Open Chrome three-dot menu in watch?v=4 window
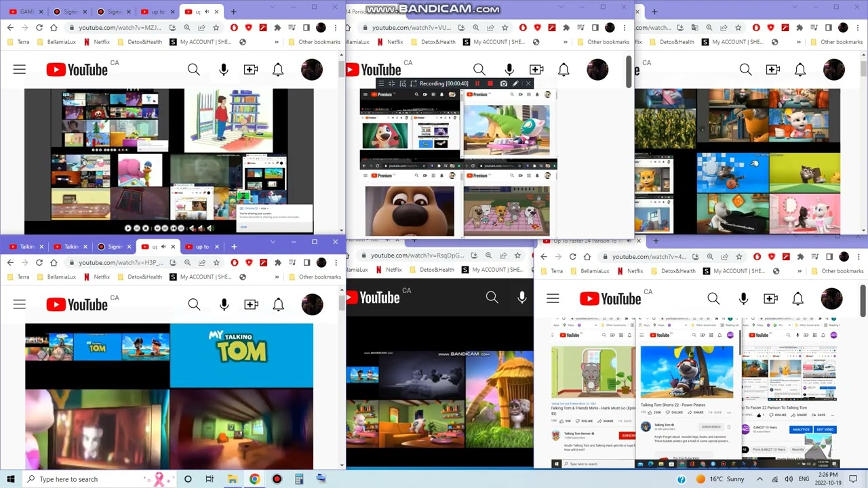 click(859, 257)
